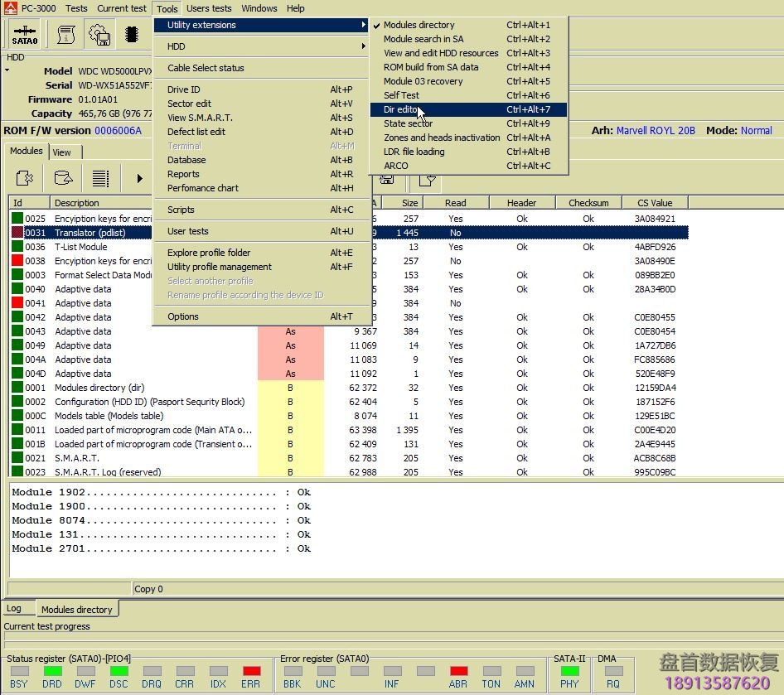Click the play arrow icon in Modules toolbar
This screenshot has height=695, width=784.
click(138, 177)
